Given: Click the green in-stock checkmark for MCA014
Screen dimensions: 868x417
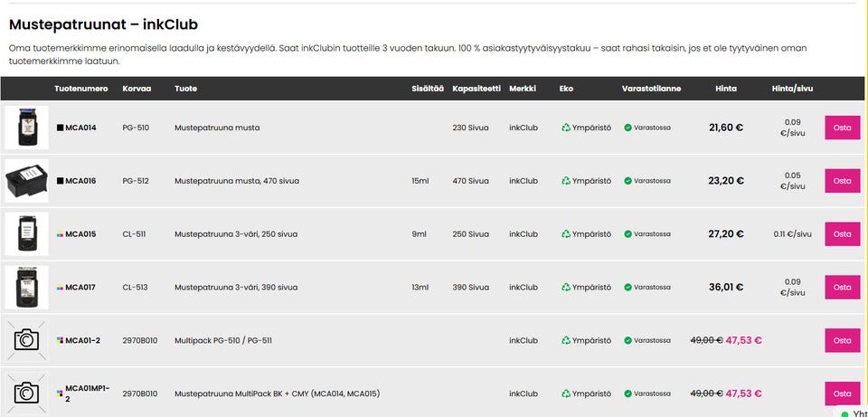Looking at the screenshot, I should (x=627, y=128).
